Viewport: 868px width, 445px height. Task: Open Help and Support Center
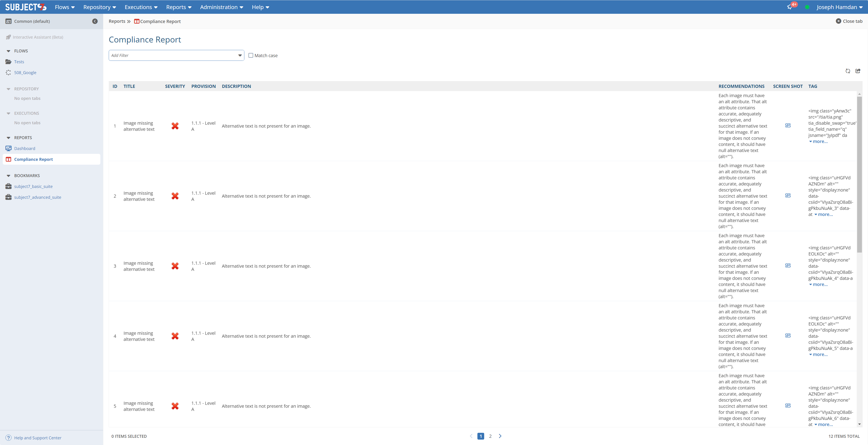click(37, 438)
